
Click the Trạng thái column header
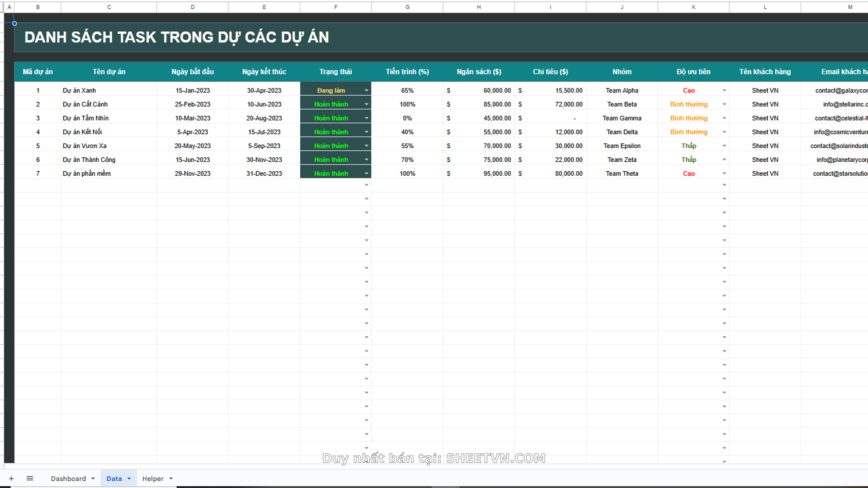coord(335,72)
